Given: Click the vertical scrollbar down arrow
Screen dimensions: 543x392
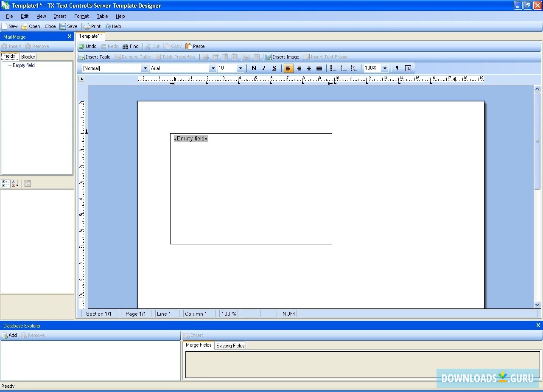Looking at the screenshot, I should tap(537, 304).
